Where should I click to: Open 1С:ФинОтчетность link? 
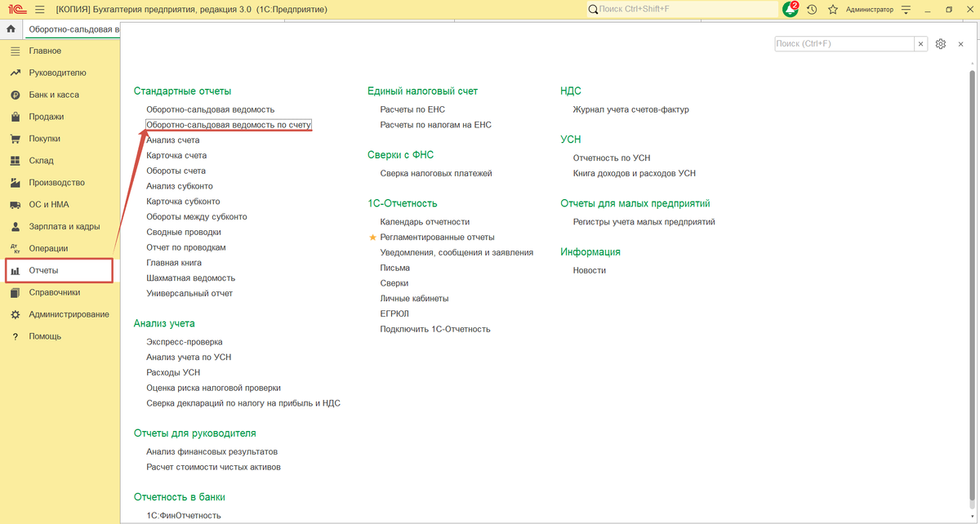click(x=184, y=516)
